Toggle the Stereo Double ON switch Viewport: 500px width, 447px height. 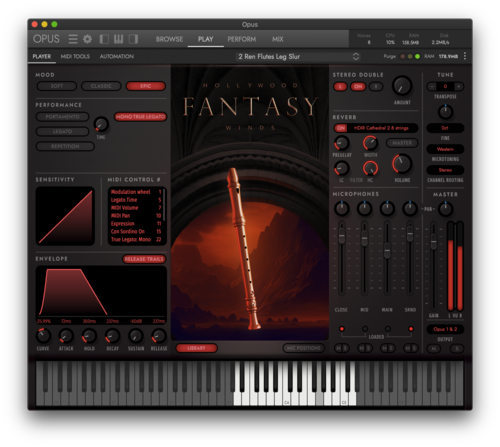tap(358, 87)
